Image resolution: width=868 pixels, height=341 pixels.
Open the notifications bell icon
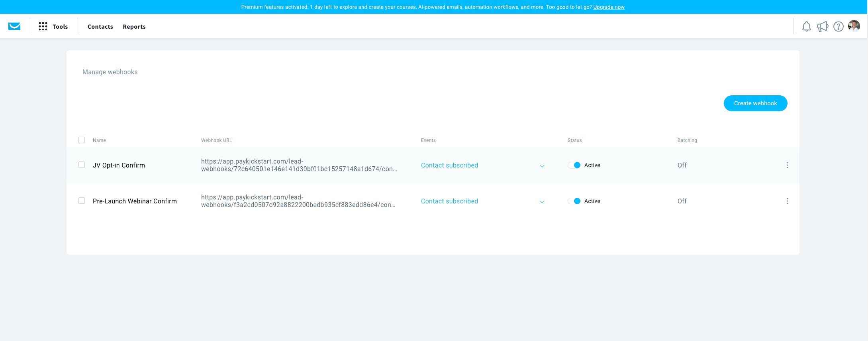pyautogui.click(x=806, y=26)
